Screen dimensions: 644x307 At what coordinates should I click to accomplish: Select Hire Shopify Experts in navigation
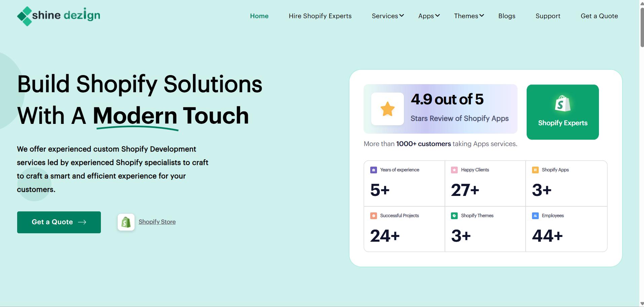click(320, 16)
